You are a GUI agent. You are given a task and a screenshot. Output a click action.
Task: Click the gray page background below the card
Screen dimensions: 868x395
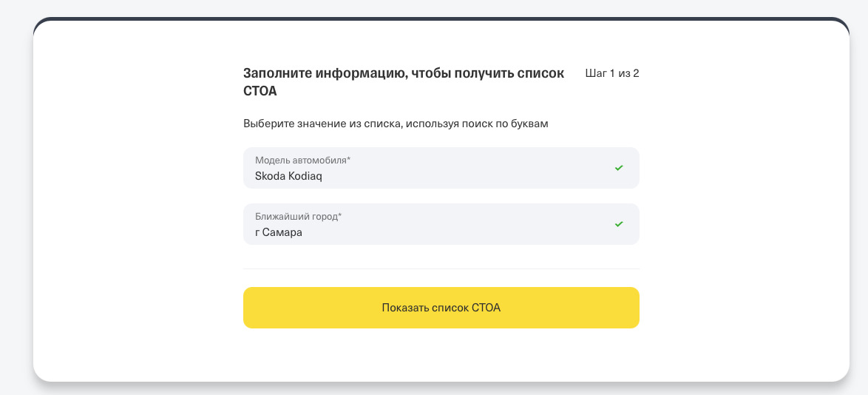tap(441, 390)
